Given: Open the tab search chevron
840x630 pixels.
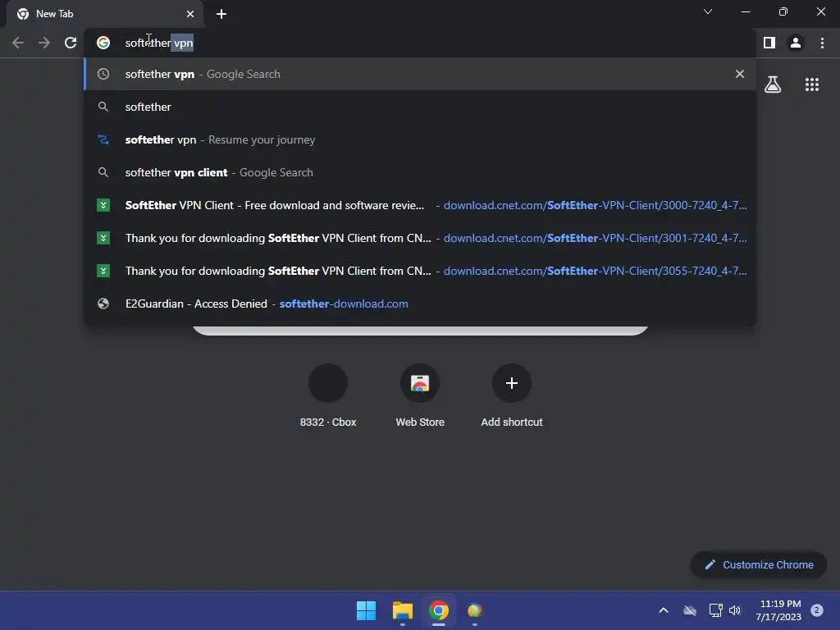Looking at the screenshot, I should click(x=708, y=11).
